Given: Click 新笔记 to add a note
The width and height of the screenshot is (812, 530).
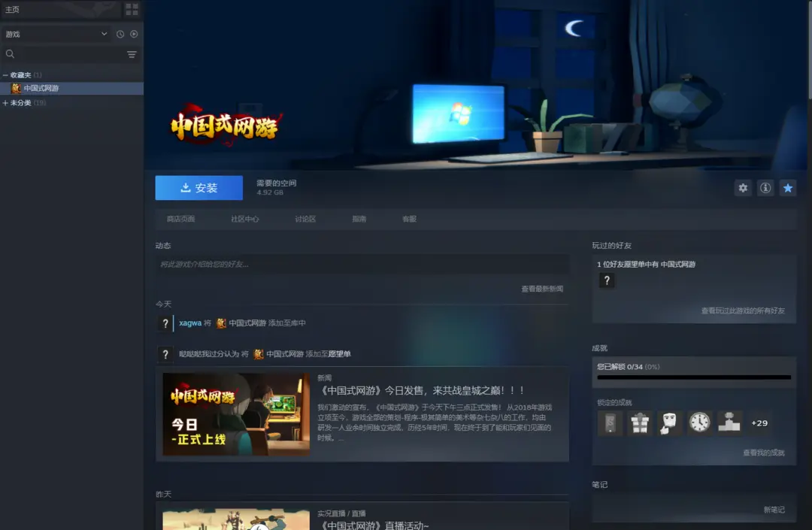Looking at the screenshot, I should click(x=774, y=510).
